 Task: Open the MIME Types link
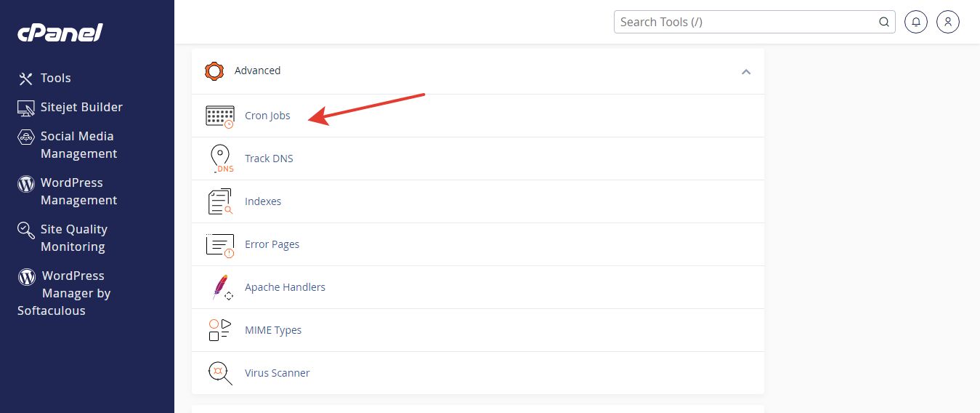[273, 330]
